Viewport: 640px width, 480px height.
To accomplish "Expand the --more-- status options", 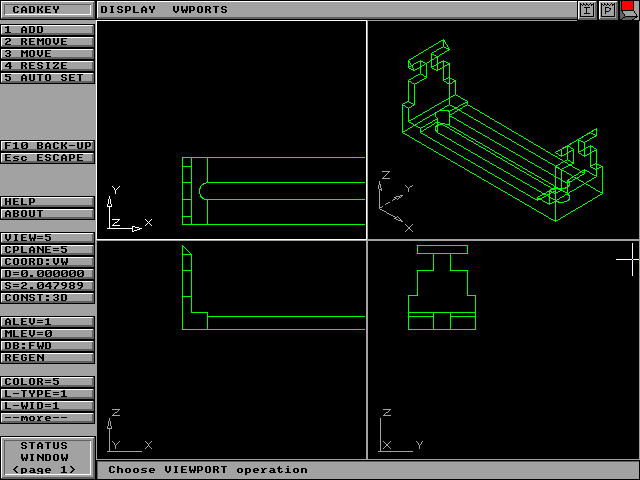I will pyautogui.click(x=48, y=418).
